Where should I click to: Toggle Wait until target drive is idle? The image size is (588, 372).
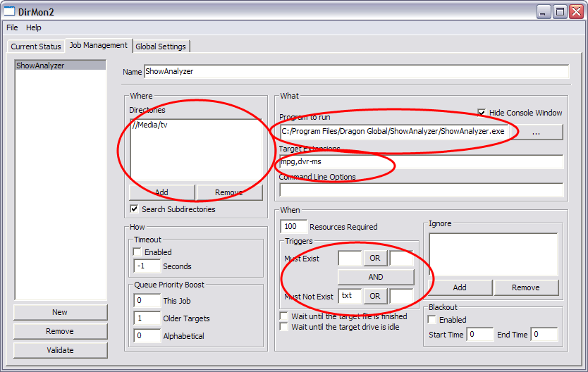tap(284, 327)
